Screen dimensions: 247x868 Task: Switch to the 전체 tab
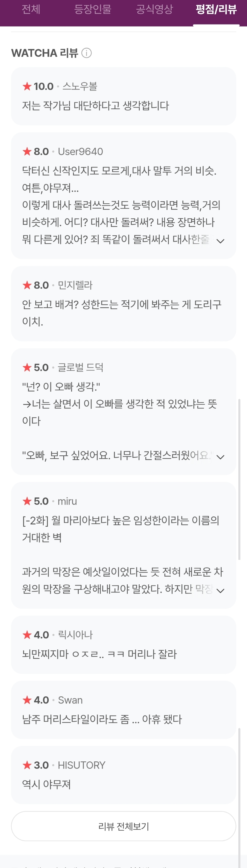pyautogui.click(x=31, y=10)
